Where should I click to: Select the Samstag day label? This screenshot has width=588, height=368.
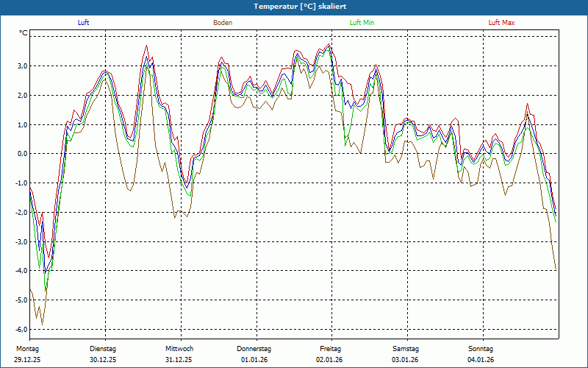pyautogui.click(x=406, y=349)
